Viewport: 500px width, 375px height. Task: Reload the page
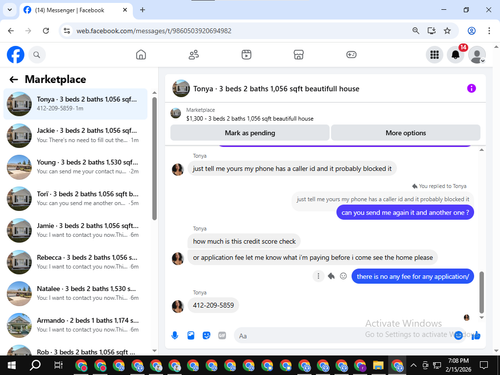(46, 31)
